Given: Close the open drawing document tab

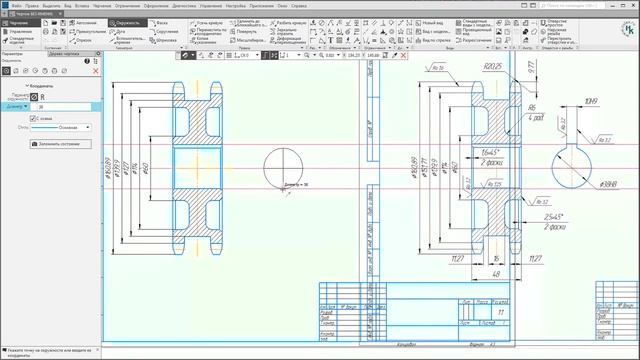Looking at the screenshot, I should click(x=60, y=14).
